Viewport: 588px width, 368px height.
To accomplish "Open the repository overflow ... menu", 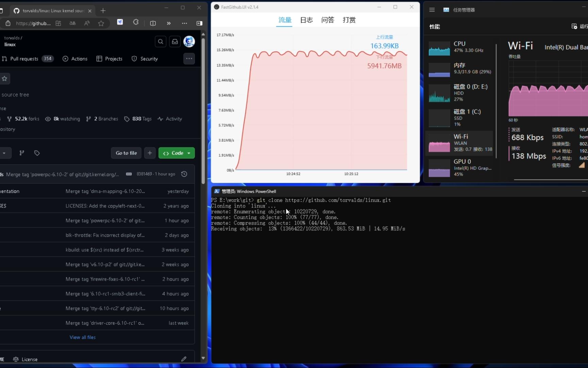I will [189, 58].
